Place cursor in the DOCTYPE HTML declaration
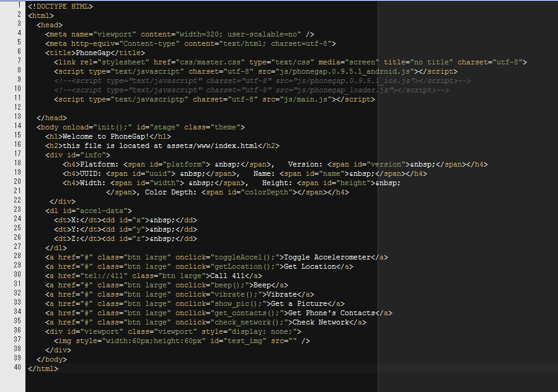The height and width of the screenshot is (392, 558). click(x=60, y=6)
